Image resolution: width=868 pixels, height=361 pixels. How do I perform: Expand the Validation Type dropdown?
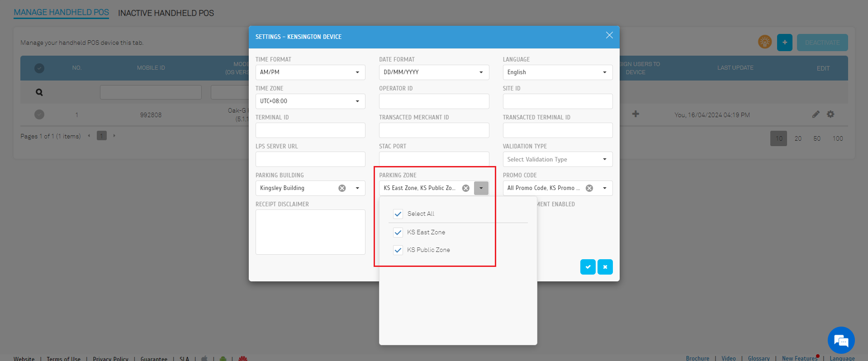tap(557, 159)
